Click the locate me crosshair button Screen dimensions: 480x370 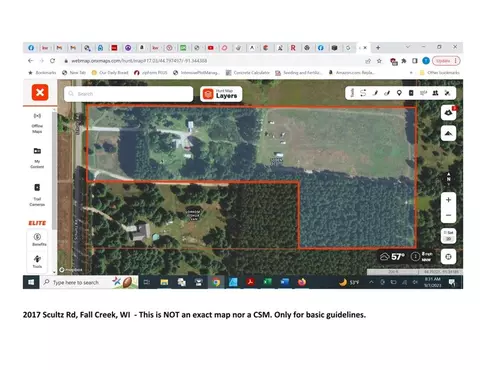449,257
